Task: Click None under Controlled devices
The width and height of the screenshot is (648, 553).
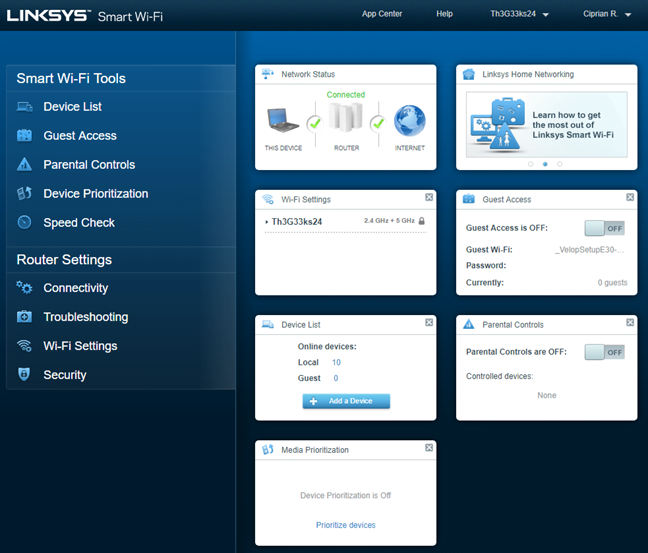Action: (x=546, y=395)
